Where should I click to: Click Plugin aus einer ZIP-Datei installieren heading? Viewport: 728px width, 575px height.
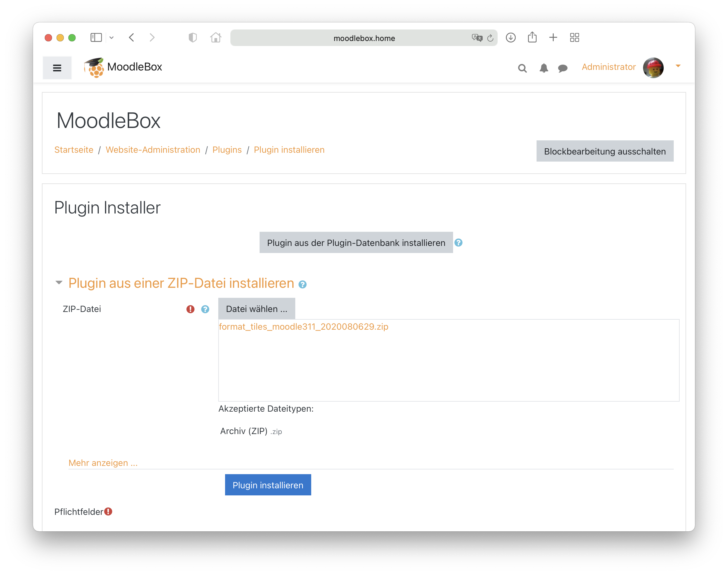point(181,283)
